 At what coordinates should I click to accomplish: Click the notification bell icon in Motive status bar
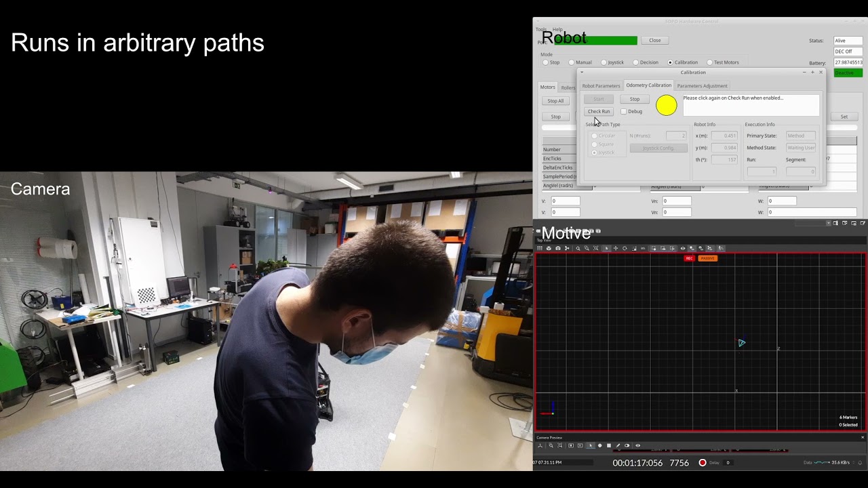(860, 462)
